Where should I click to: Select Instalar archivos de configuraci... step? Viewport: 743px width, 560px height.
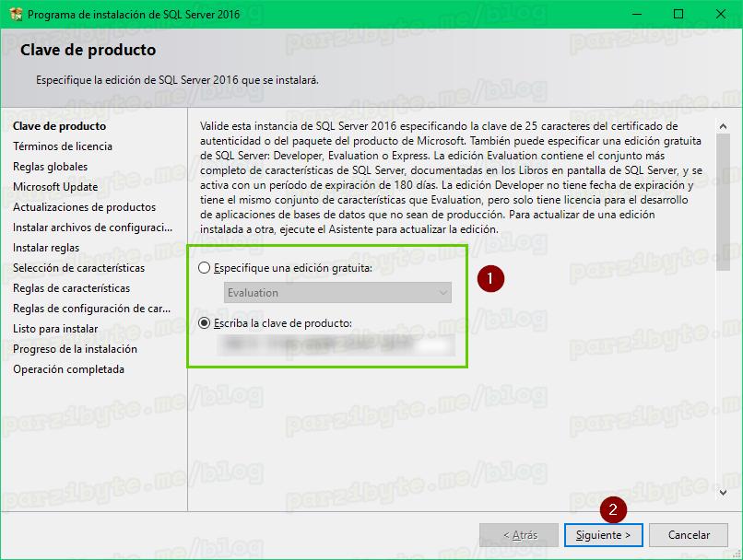93,227
